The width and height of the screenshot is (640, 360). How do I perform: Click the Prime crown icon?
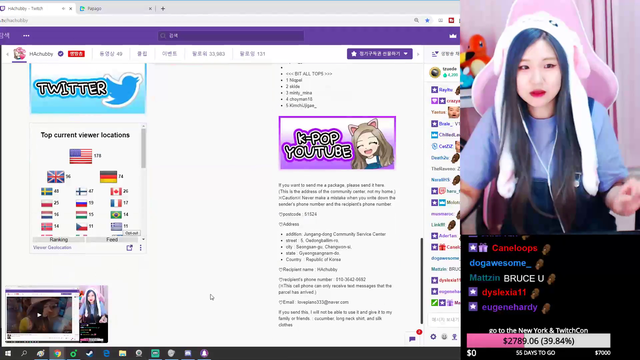point(453,36)
